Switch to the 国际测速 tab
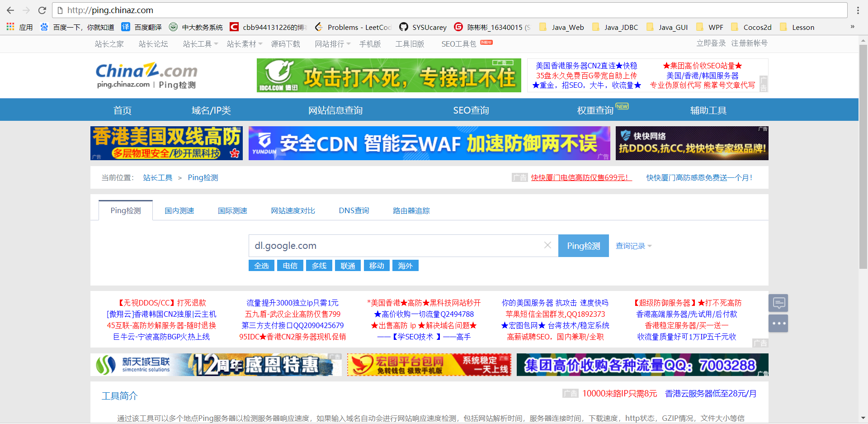The height and width of the screenshot is (424, 868). click(x=232, y=210)
